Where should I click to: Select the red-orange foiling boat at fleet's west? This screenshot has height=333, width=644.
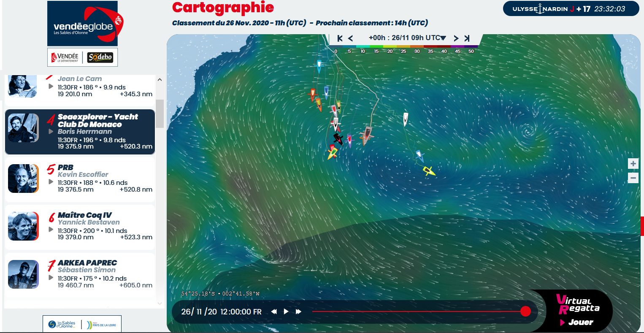313,95
